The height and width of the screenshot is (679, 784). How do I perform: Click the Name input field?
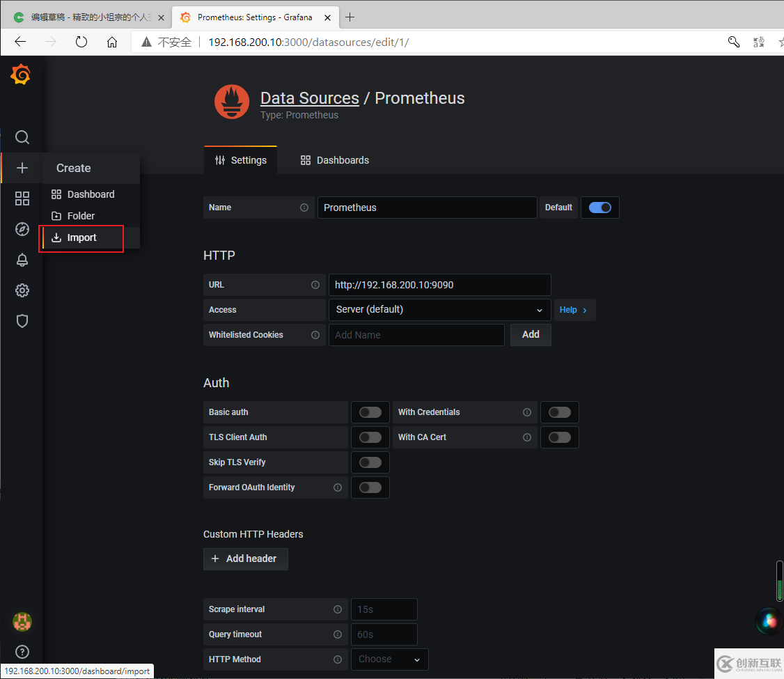(427, 208)
